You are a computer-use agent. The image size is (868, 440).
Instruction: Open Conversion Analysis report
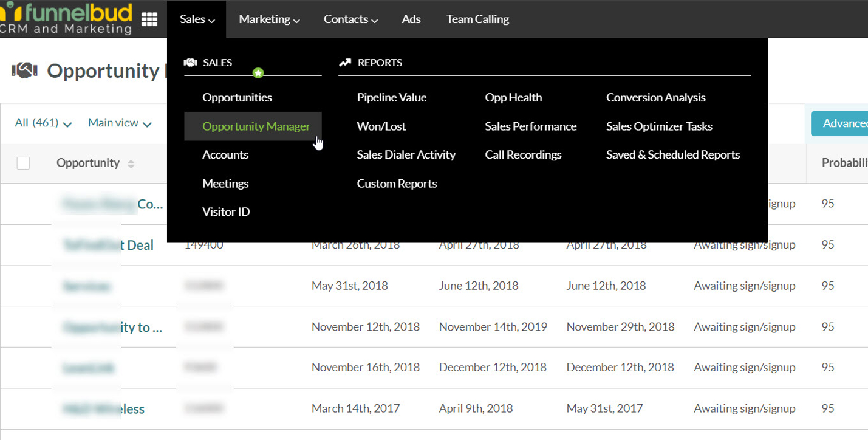click(656, 97)
